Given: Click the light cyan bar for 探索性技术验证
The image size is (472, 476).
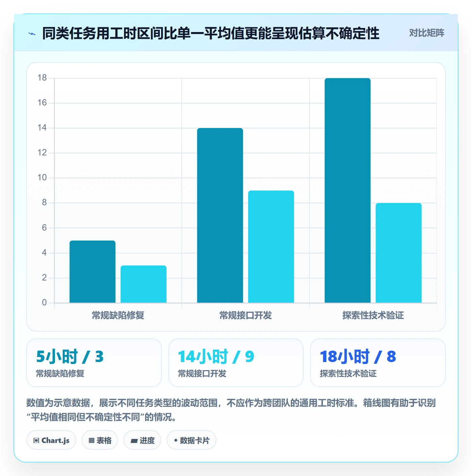Looking at the screenshot, I should 399,253.
